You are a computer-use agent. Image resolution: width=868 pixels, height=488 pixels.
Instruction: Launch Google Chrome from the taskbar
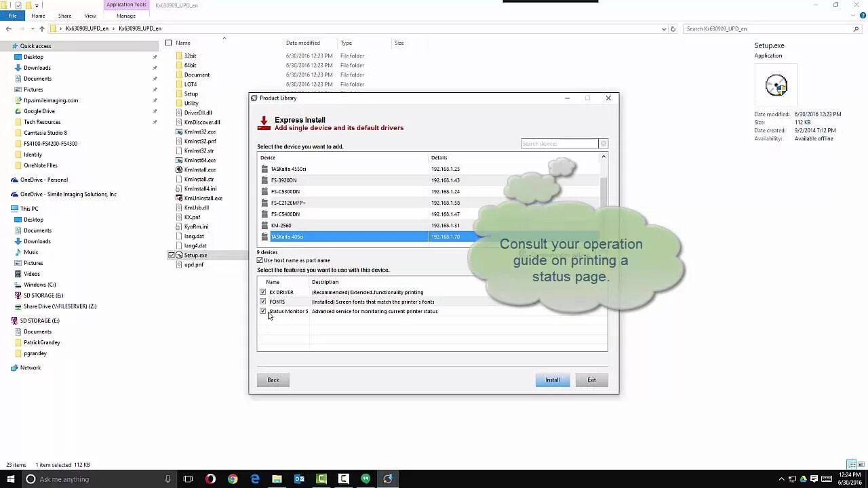(233, 479)
